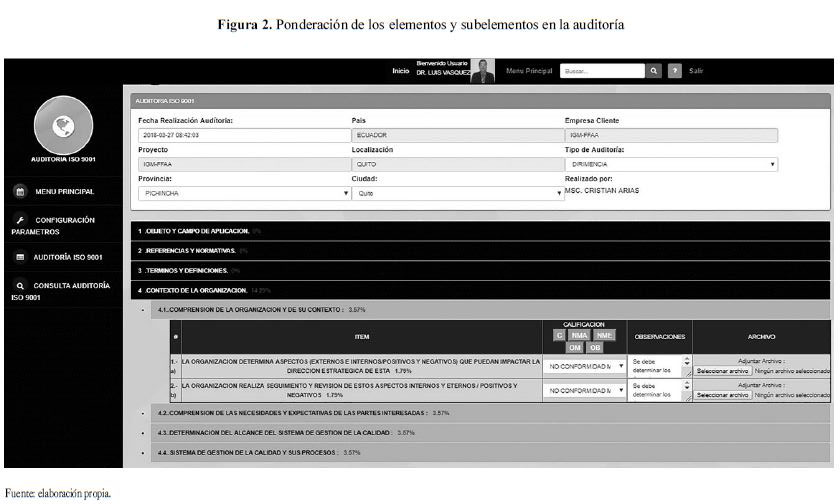Viewport: 840px width, 504px height.
Task: Click the Buscar search input field
Action: 601,71
